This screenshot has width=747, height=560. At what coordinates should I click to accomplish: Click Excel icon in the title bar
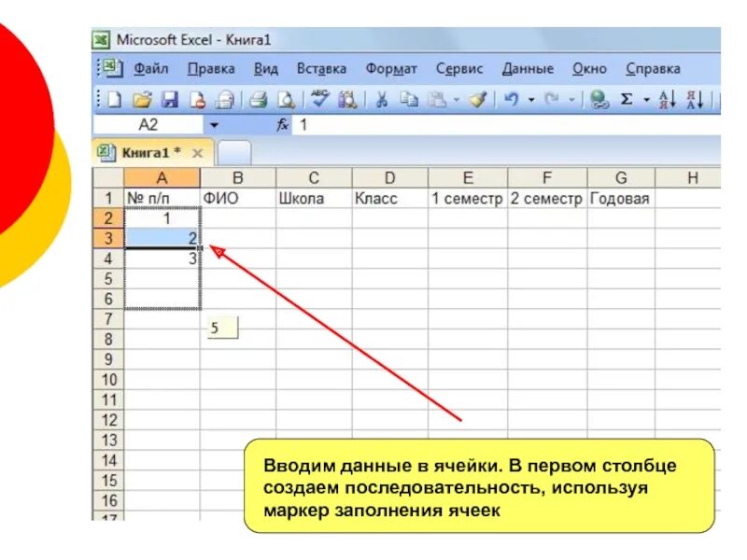[x=101, y=40]
